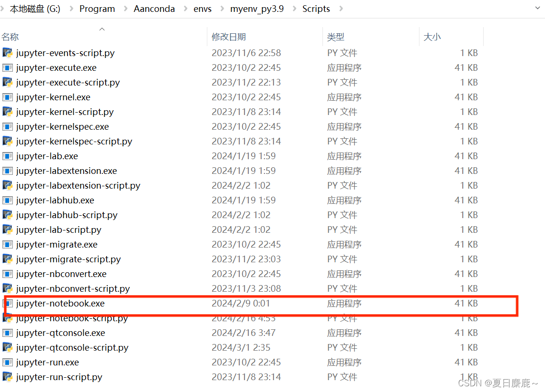
Task: Click the date 2024/2/9 0:01
Action: (x=241, y=304)
